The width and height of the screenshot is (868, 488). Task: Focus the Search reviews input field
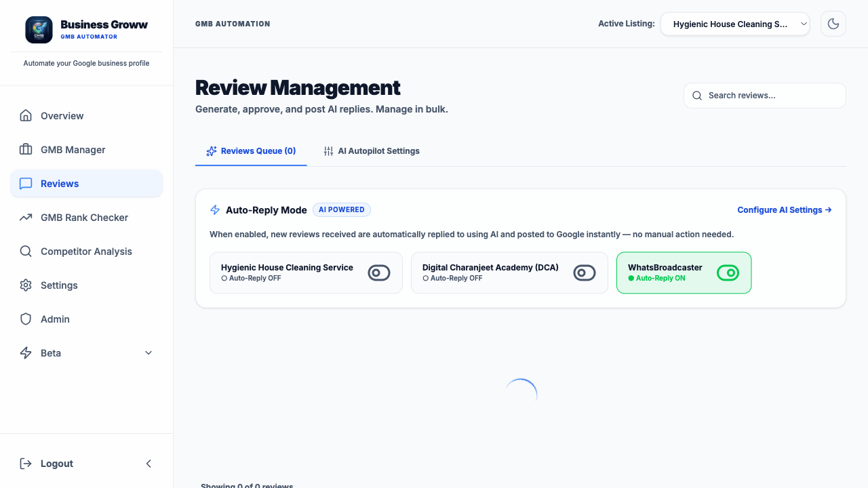click(765, 96)
